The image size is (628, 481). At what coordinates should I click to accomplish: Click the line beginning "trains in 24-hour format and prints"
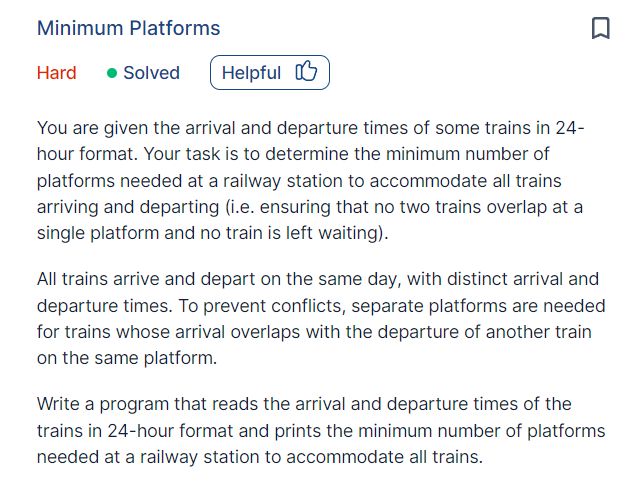pyautogui.click(x=321, y=431)
